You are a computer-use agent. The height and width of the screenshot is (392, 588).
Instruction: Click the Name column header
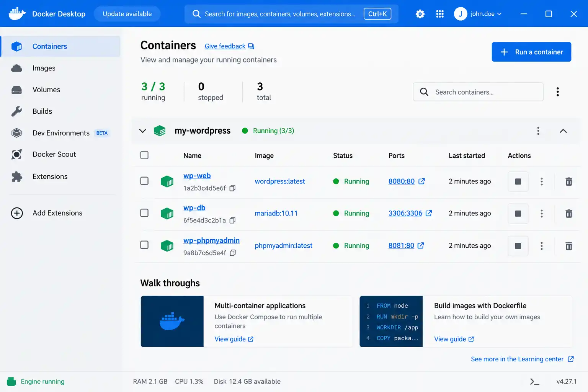[192, 156]
